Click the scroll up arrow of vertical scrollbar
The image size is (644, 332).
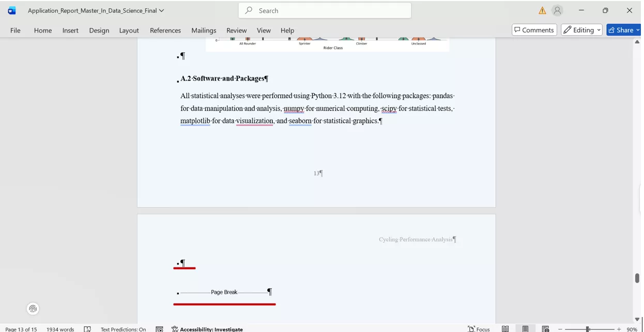click(x=637, y=42)
